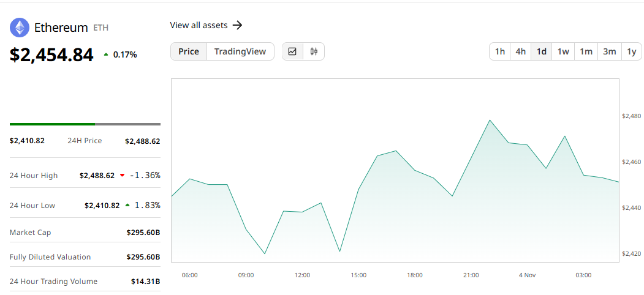
Task: Switch to candlestick chart icon
Action: click(314, 51)
